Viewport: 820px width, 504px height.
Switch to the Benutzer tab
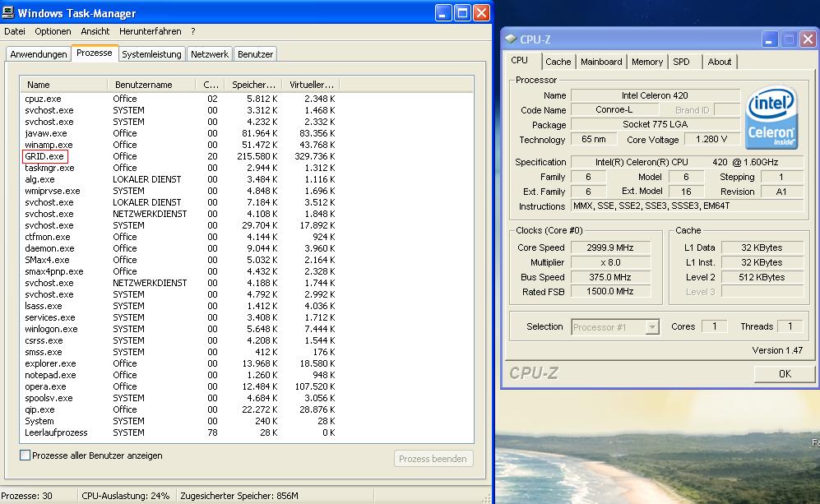coord(255,54)
